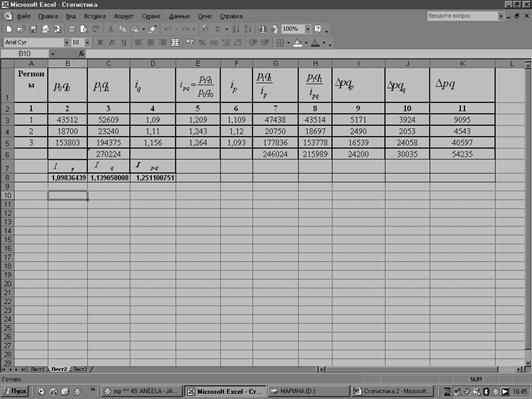
Task: Toggle bold formatting button
Action: [100, 43]
